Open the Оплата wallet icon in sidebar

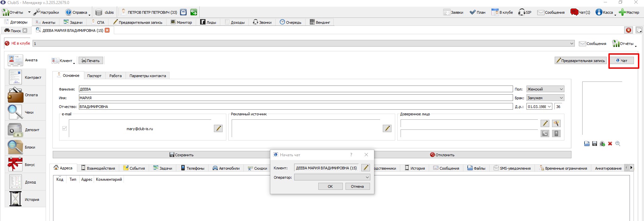tap(15, 95)
